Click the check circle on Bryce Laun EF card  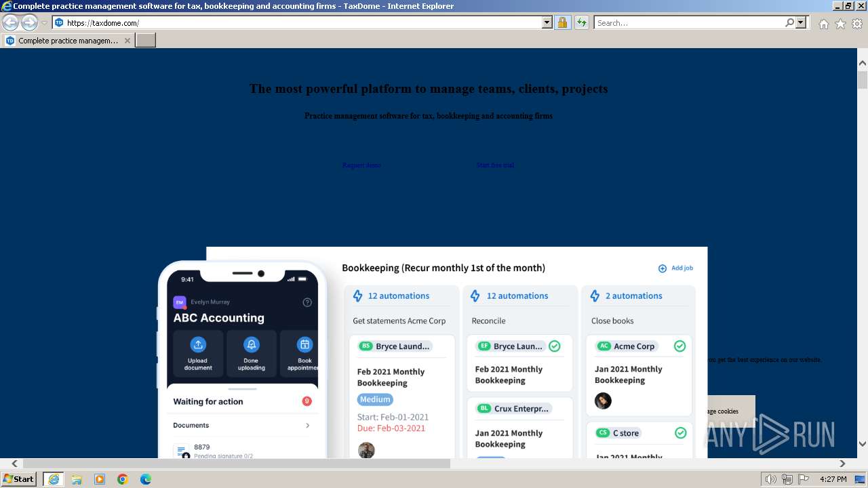coord(554,346)
